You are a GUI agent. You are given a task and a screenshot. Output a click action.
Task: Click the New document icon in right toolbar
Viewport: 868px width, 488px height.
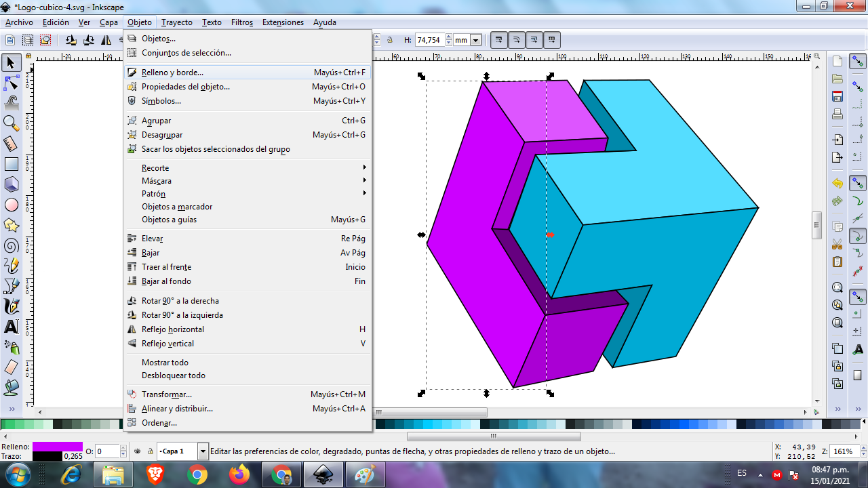(x=837, y=61)
